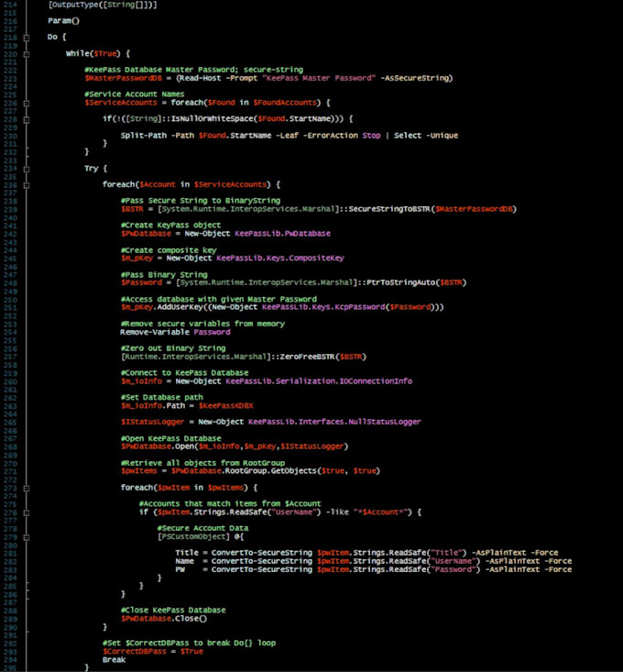Image resolution: width=623 pixels, height=672 pixels.
Task: Click the comment '#Set $CorrectDBPass to break Do{} loop'
Action: 190,644
